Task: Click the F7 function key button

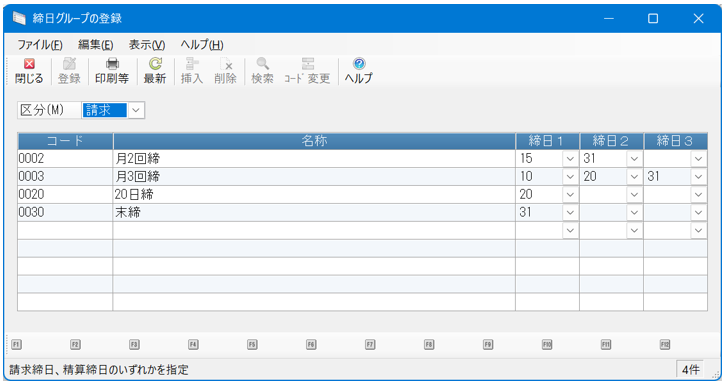Action: coord(370,344)
